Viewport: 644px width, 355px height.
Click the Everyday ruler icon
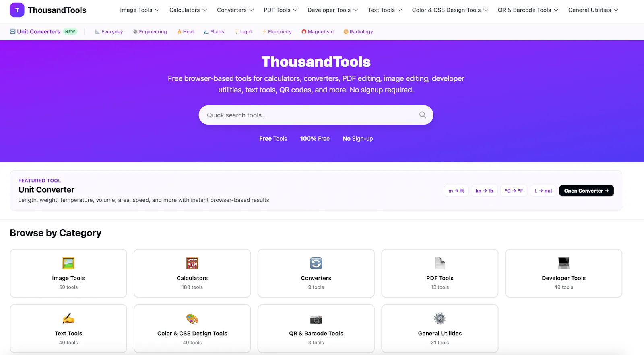pos(97,32)
